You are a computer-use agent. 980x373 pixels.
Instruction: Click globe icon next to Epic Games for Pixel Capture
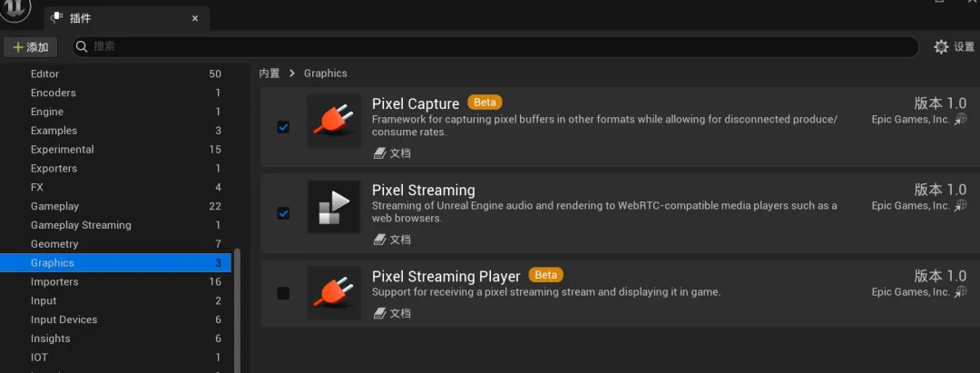pyautogui.click(x=960, y=119)
